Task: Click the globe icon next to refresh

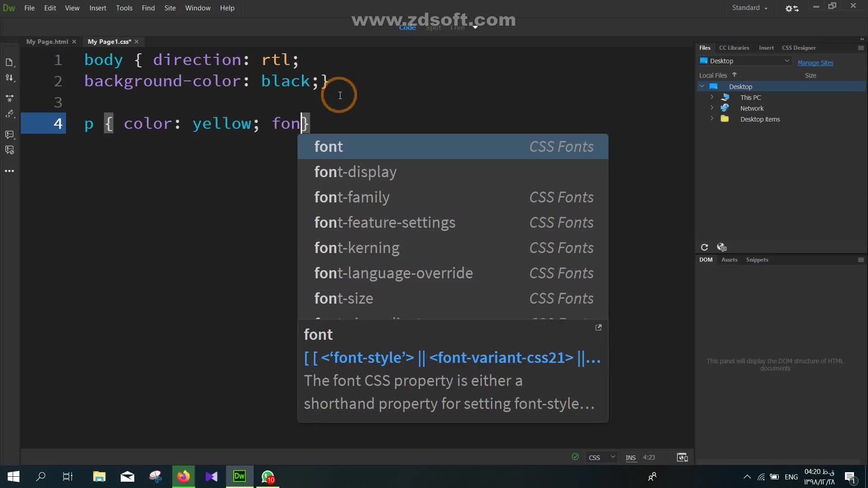Action: coord(722,247)
